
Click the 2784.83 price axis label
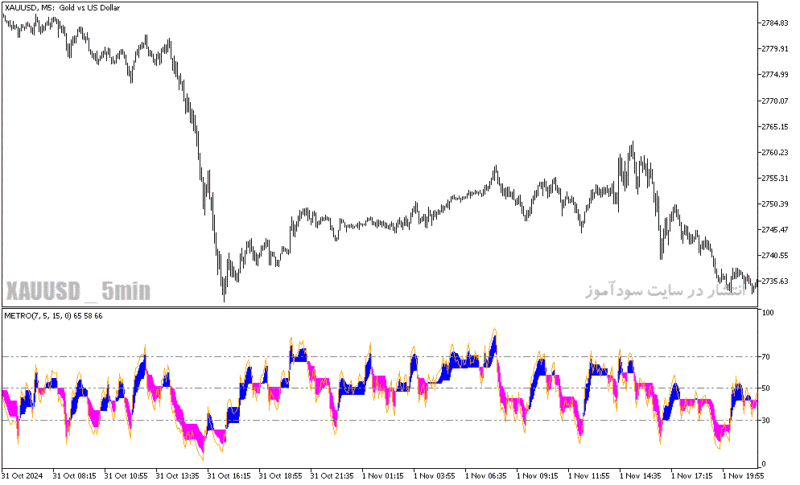[774, 23]
